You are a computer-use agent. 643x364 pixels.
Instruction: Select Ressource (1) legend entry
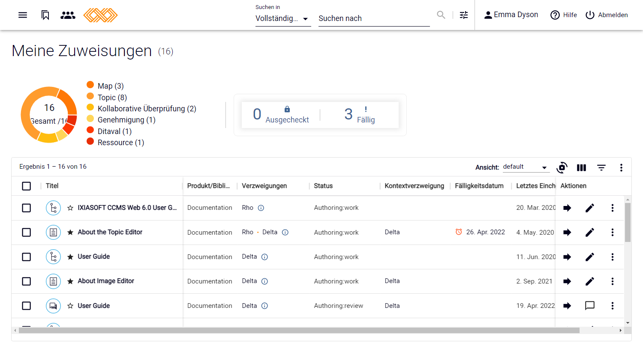(121, 143)
